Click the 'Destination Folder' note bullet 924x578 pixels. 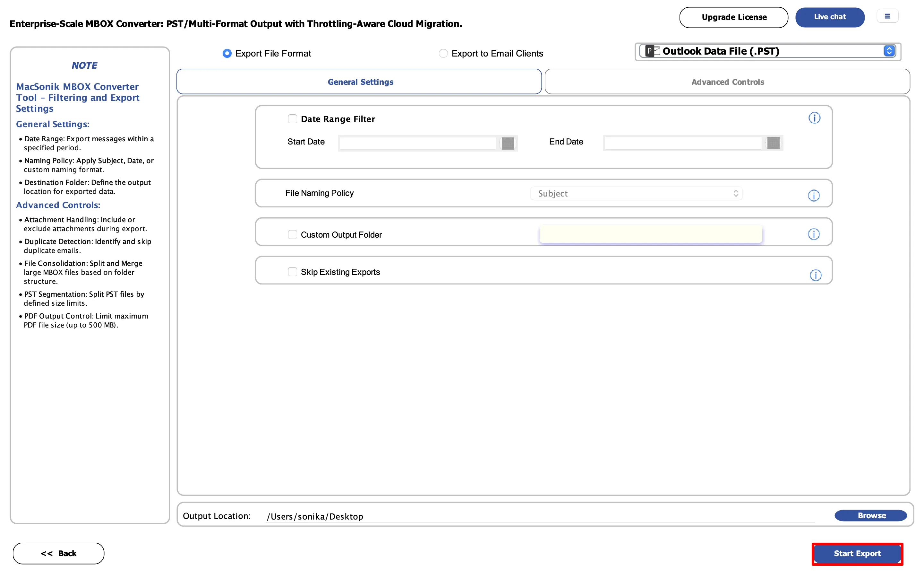[85, 187]
